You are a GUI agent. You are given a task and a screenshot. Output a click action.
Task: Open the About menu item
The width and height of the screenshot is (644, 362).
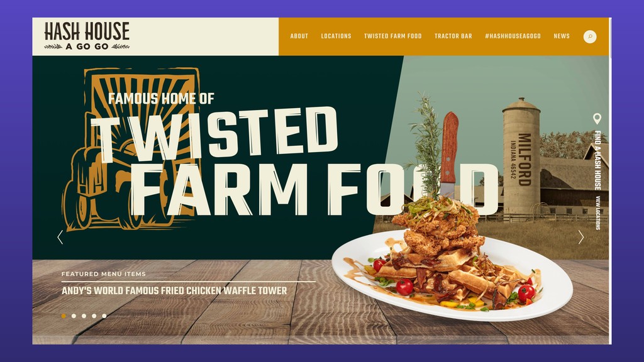(x=299, y=36)
